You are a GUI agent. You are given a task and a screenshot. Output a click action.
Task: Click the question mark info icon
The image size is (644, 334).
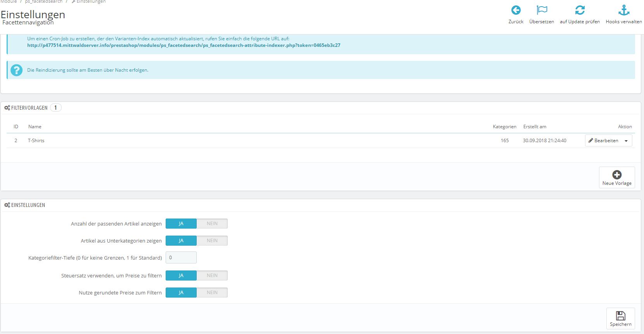[16, 70]
